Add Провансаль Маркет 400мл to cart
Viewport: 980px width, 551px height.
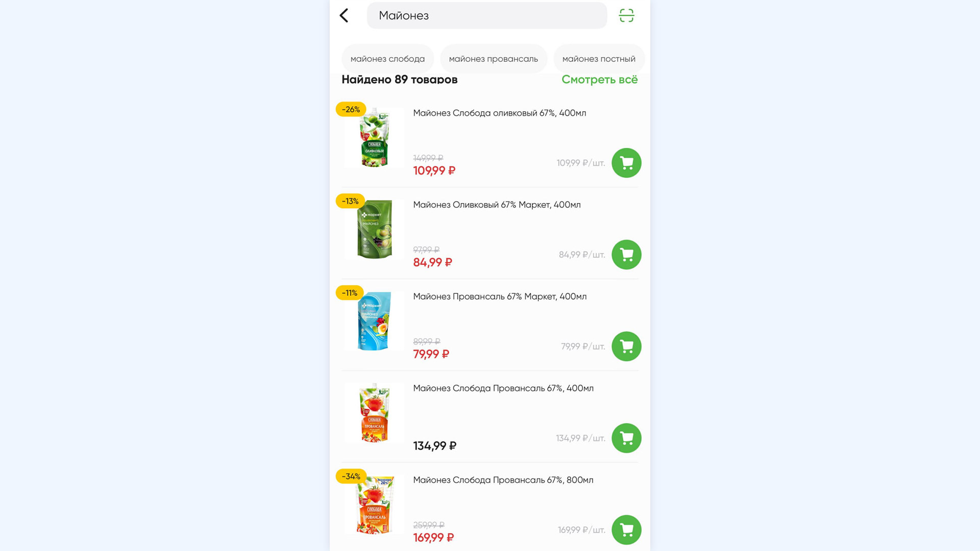point(626,346)
